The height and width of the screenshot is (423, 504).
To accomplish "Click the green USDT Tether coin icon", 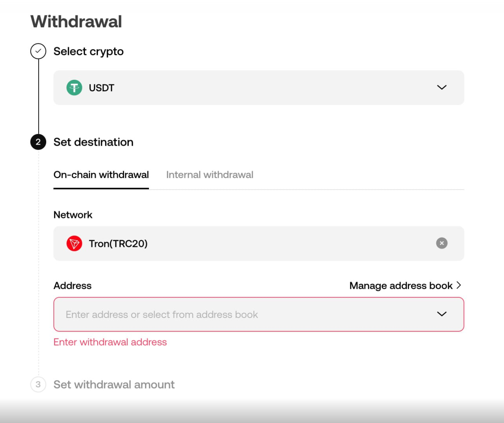I will coord(74,88).
